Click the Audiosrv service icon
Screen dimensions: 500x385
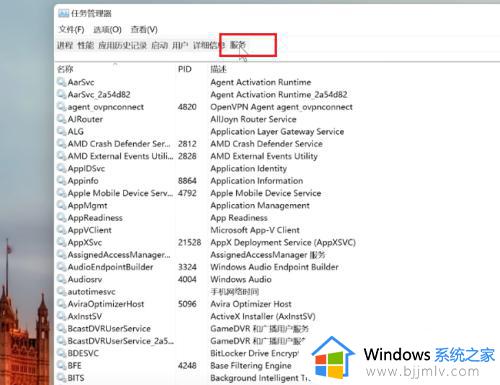tap(62, 279)
